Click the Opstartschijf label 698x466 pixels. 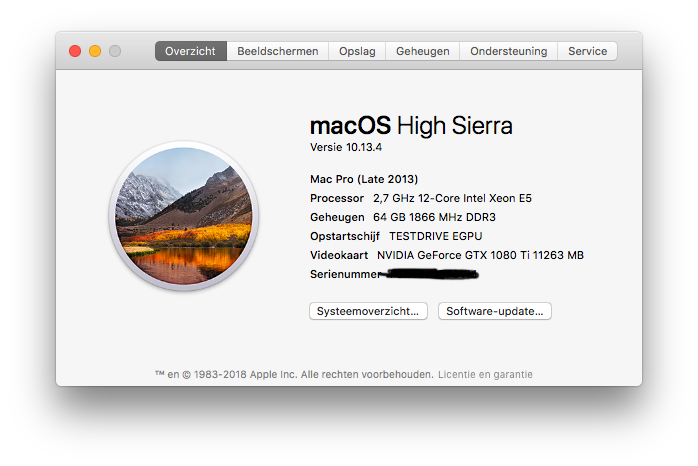[x=345, y=236]
